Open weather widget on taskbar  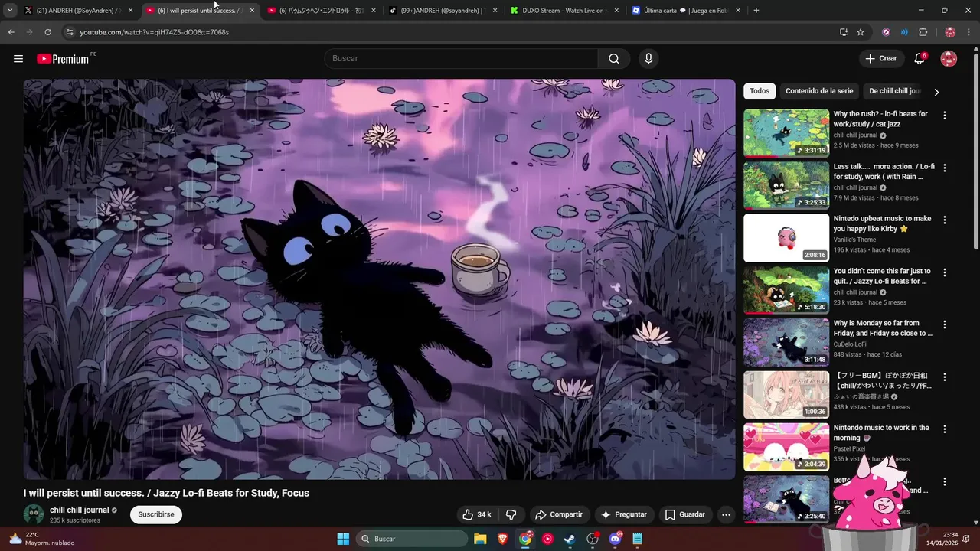point(41,539)
